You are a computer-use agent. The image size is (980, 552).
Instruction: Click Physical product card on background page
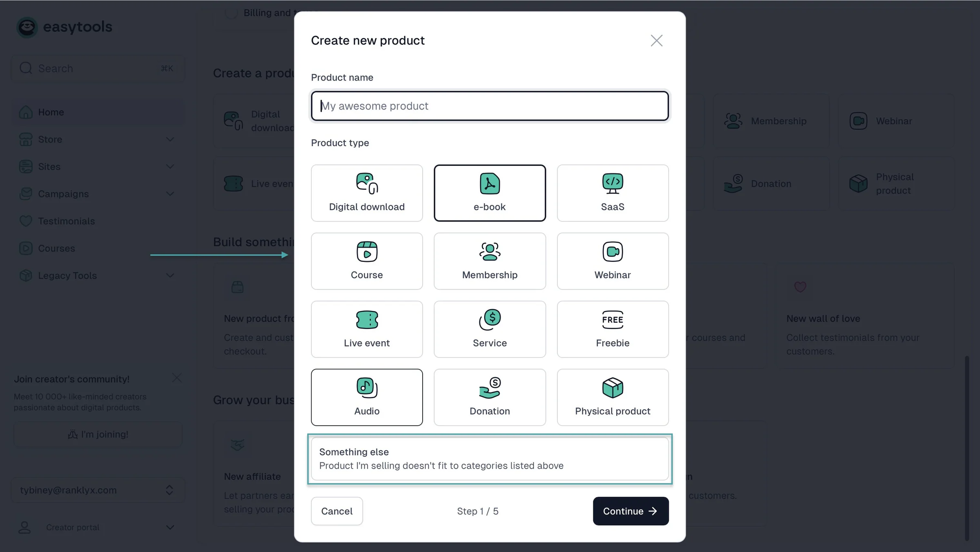coord(896,184)
